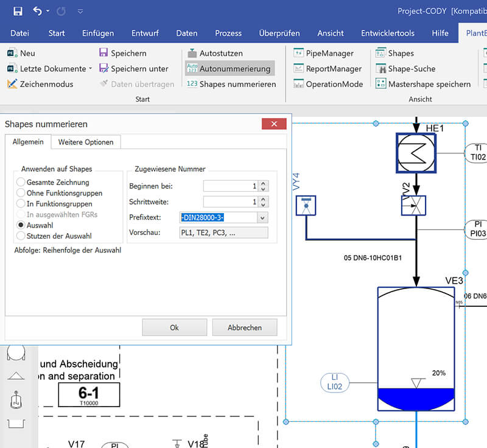Switch to the Weitere Optionen tab

86,142
